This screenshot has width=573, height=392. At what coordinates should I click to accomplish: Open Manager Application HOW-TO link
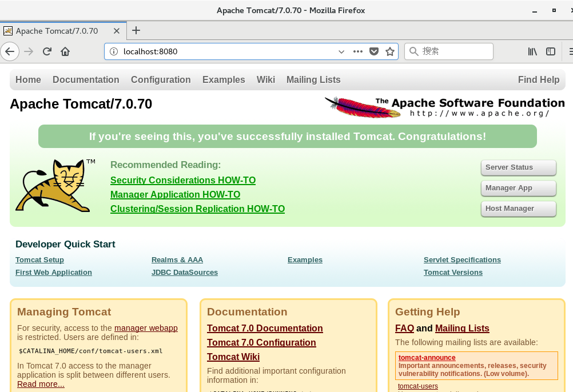(x=176, y=194)
